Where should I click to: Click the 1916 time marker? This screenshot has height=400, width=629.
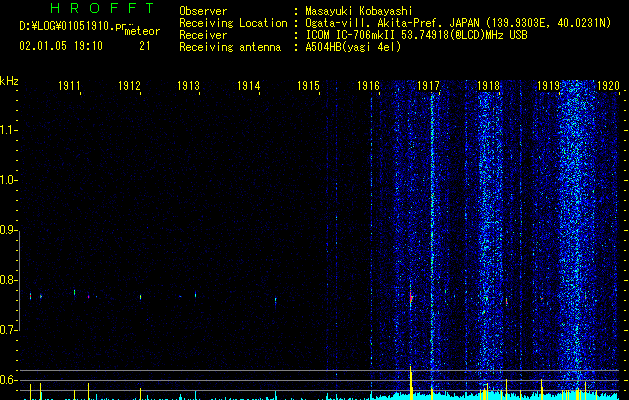pyautogui.click(x=368, y=85)
